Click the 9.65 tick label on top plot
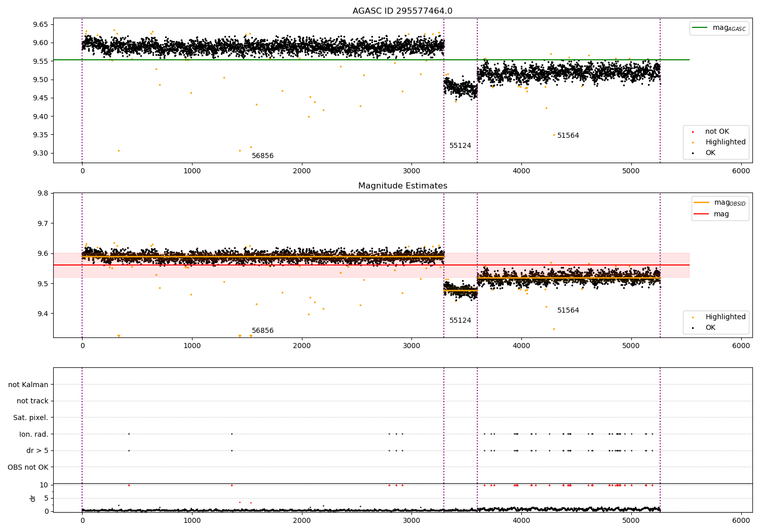The height and width of the screenshot is (532, 760). (40, 24)
